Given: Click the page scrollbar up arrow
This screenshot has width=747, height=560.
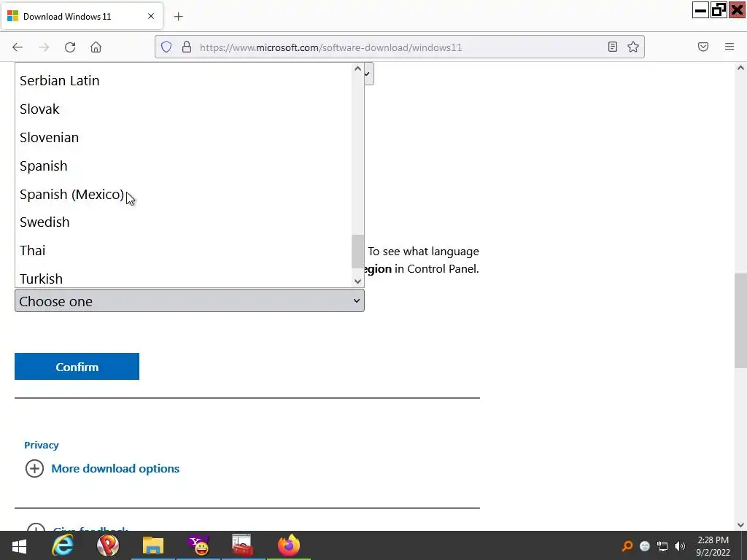Looking at the screenshot, I should pos(740,68).
